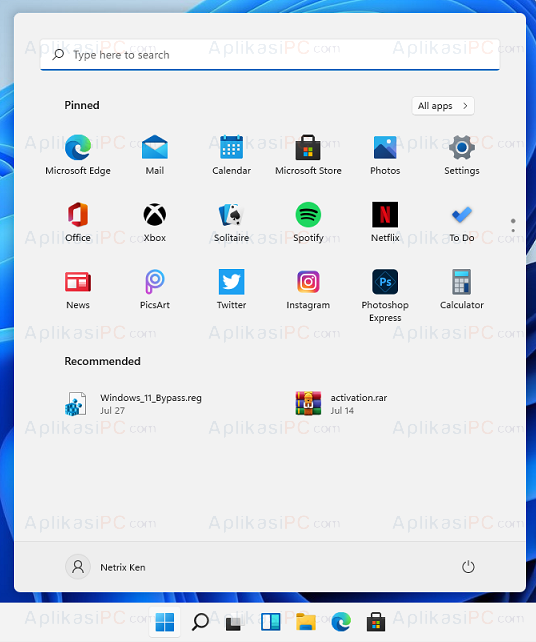The image size is (536, 642).
Task: Launch the Mail app
Action: (x=155, y=155)
